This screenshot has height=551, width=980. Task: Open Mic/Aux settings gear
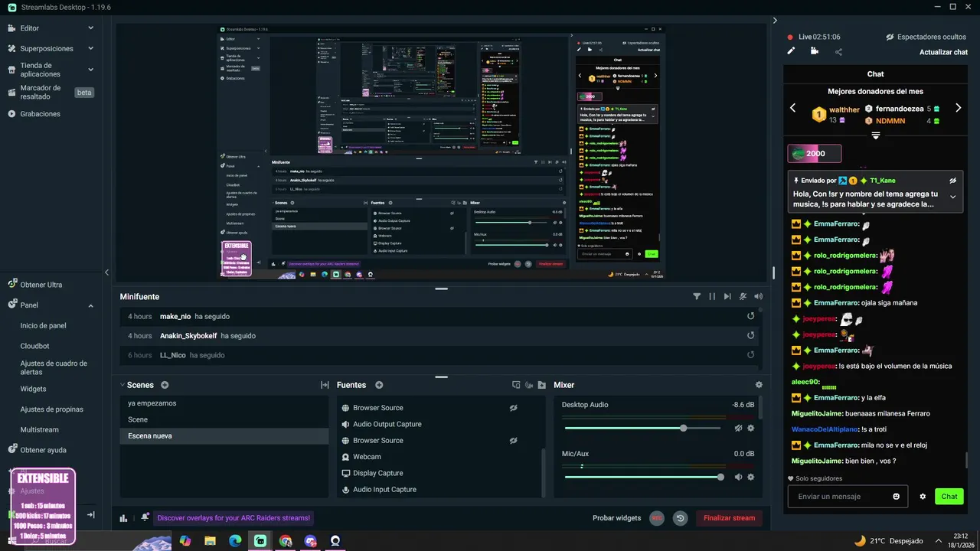[x=751, y=477]
